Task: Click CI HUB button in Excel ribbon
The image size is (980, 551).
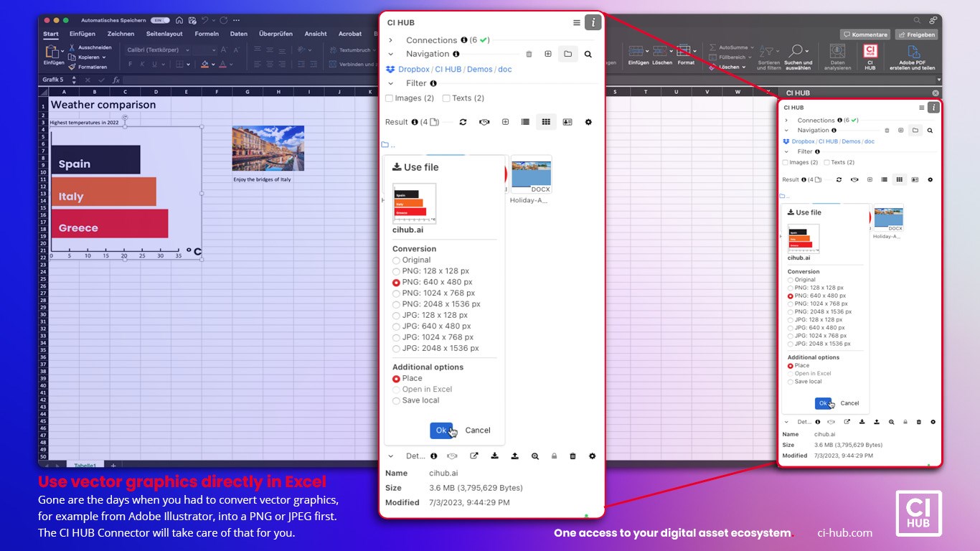Action: point(870,56)
